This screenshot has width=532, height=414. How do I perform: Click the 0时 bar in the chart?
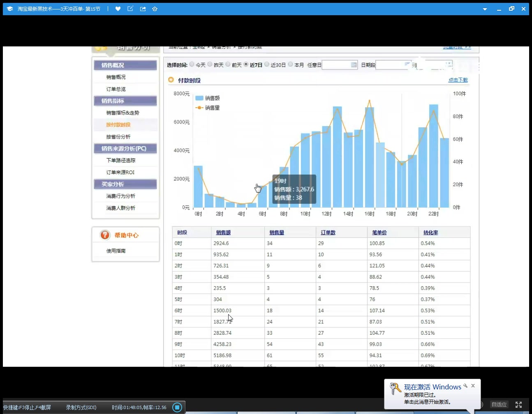pos(198,186)
